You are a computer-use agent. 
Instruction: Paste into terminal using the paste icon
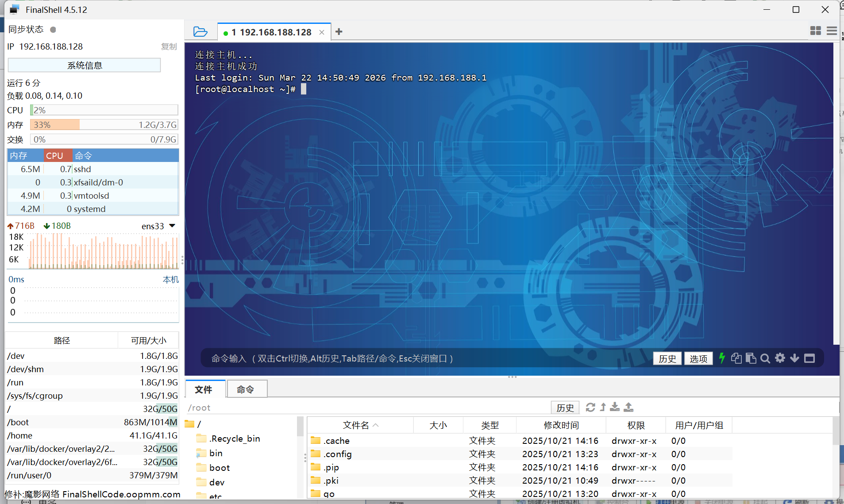[x=751, y=358]
